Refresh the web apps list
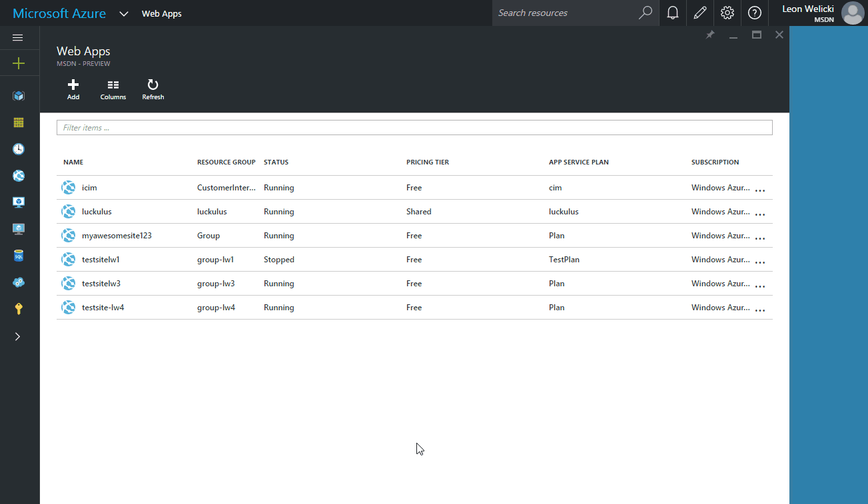The height and width of the screenshot is (504, 868). point(153,89)
